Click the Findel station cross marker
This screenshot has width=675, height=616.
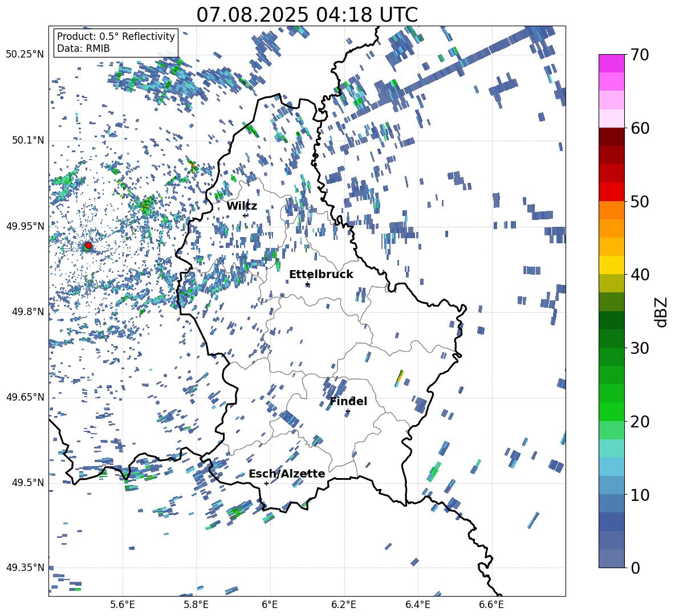point(348,411)
